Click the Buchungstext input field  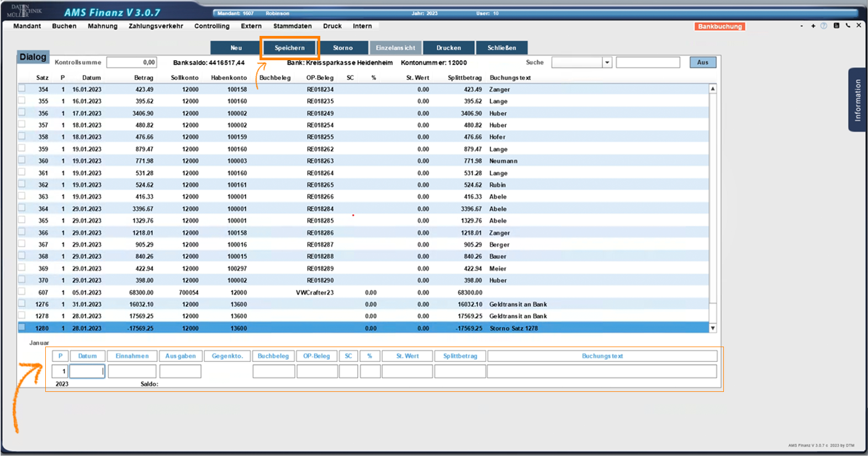pos(601,371)
